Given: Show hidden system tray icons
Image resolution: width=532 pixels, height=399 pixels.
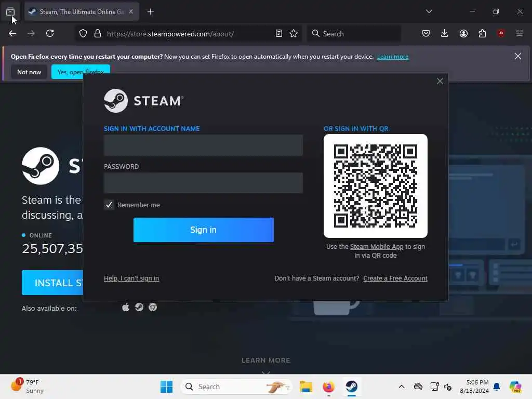Looking at the screenshot, I should point(402,387).
